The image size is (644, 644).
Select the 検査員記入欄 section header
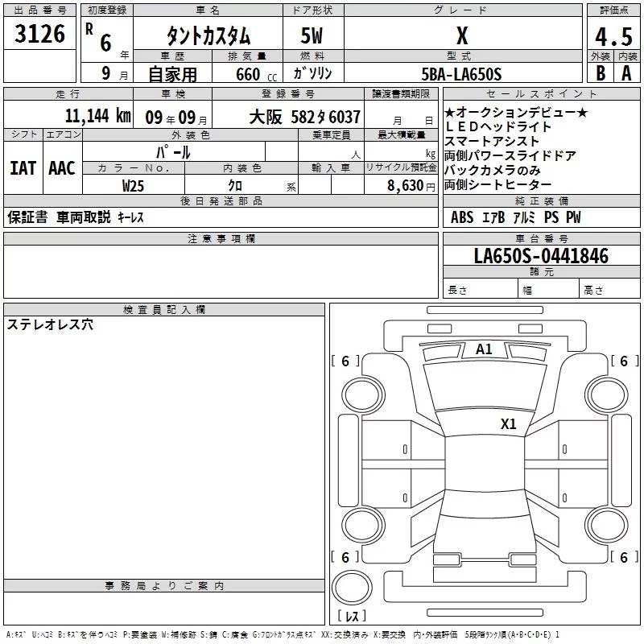click(164, 310)
